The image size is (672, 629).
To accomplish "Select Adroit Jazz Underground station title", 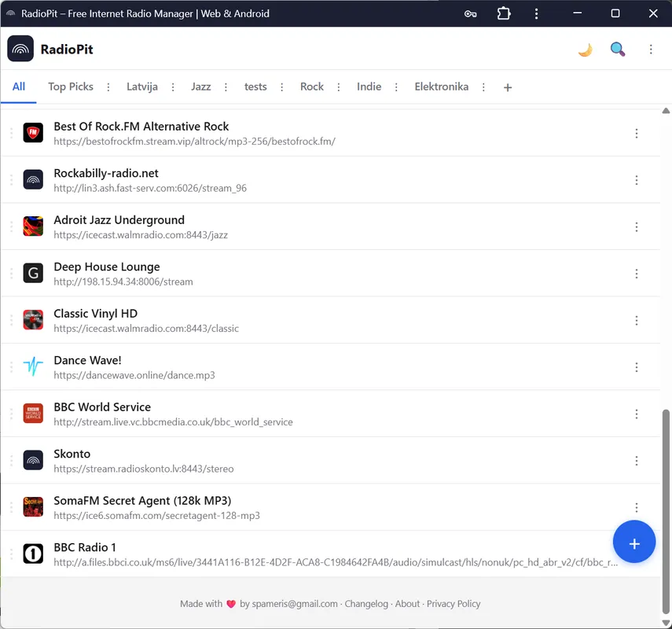I will tap(119, 220).
